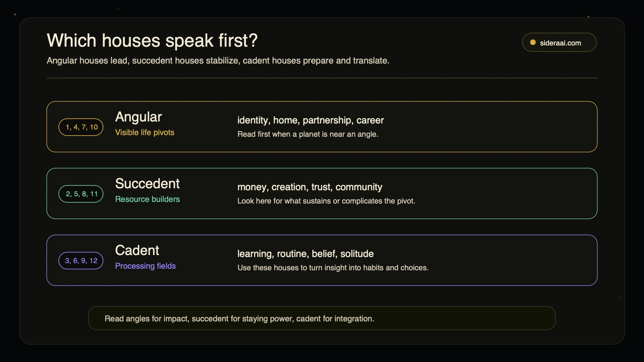644x362 pixels.
Task: Click the Angular heading
Action: (138, 117)
